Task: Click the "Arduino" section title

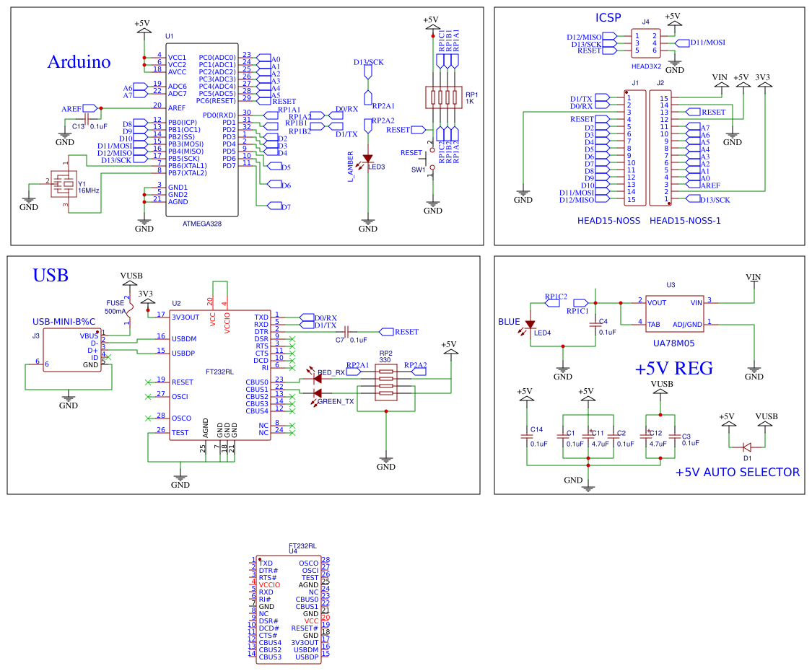Action: [79, 61]
